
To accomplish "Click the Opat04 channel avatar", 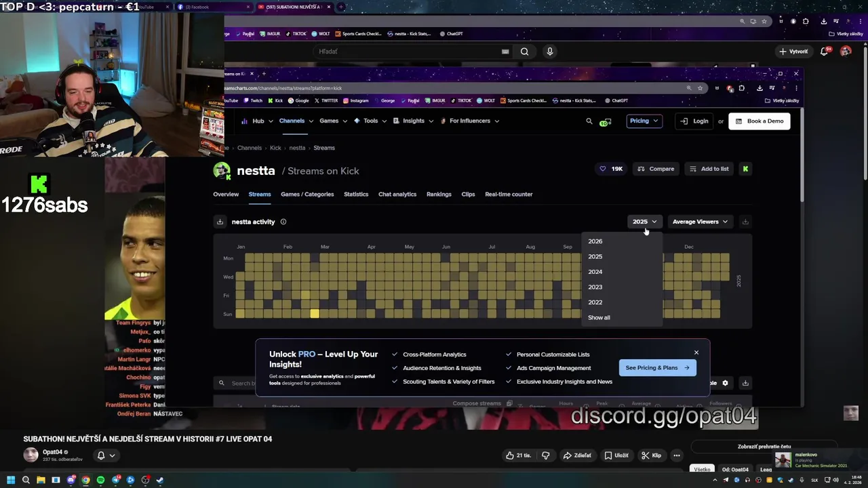I will coord(31,455).
